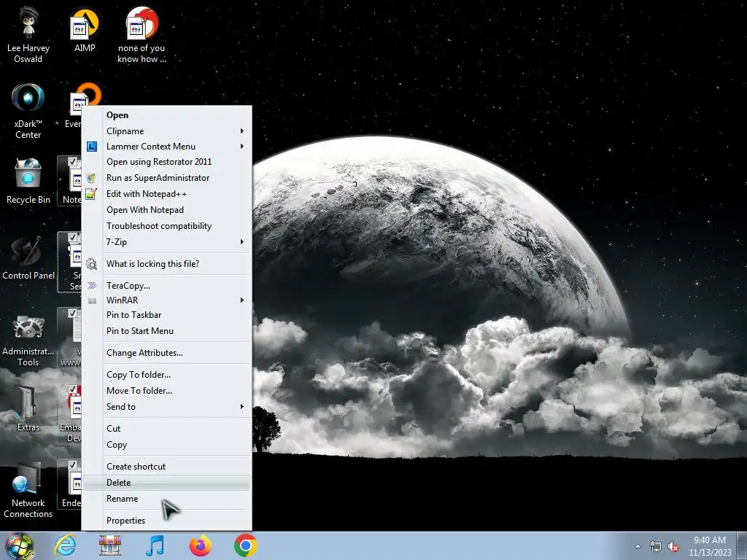
Task: Click the network tray icon
Action: tap(656, 547)
